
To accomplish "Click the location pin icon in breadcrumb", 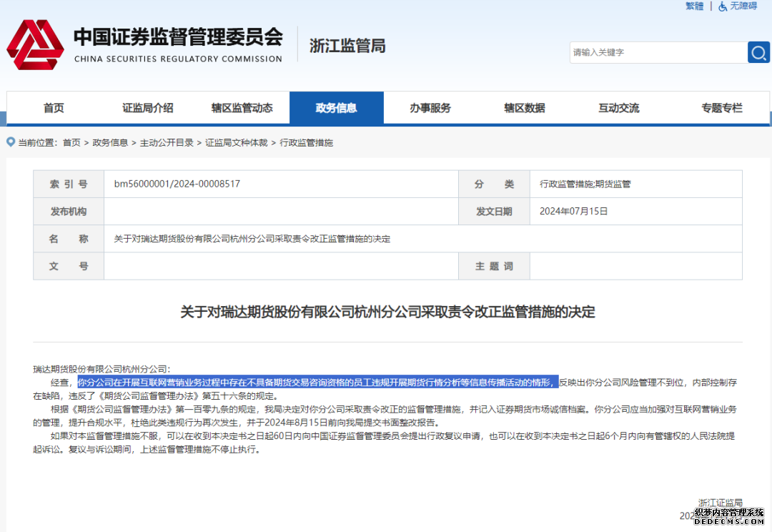I will (10, 142).
